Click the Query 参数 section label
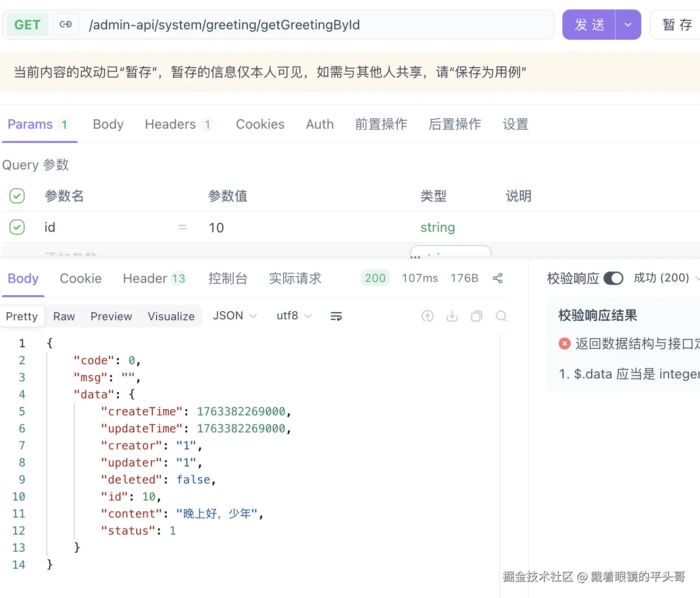700x598 pixels. 35,165
